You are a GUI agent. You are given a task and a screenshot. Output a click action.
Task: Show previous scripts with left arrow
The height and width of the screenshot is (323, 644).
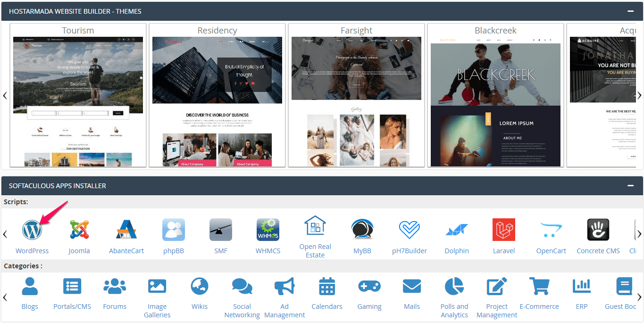click(5, 234)
